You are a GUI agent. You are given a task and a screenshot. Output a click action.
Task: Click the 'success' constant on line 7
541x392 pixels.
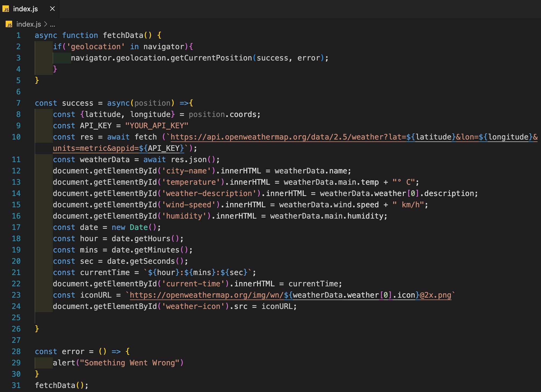pyautogui.click(x=78, y=103)
